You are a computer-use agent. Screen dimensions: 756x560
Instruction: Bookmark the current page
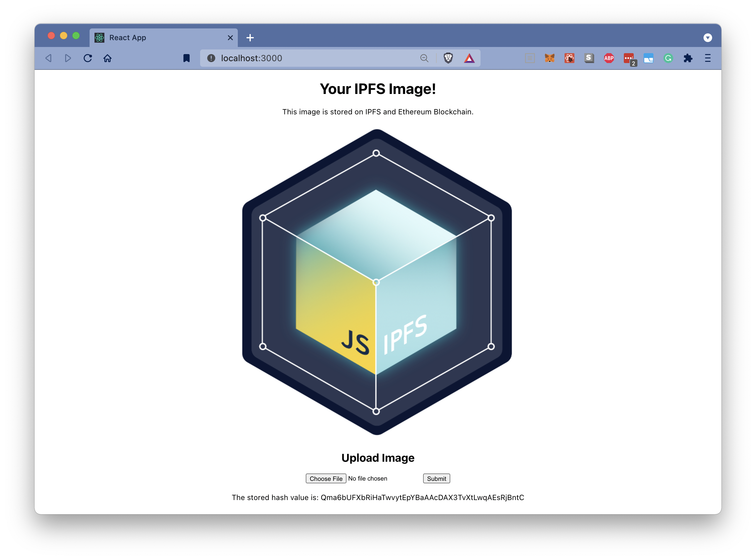(186, 58)
